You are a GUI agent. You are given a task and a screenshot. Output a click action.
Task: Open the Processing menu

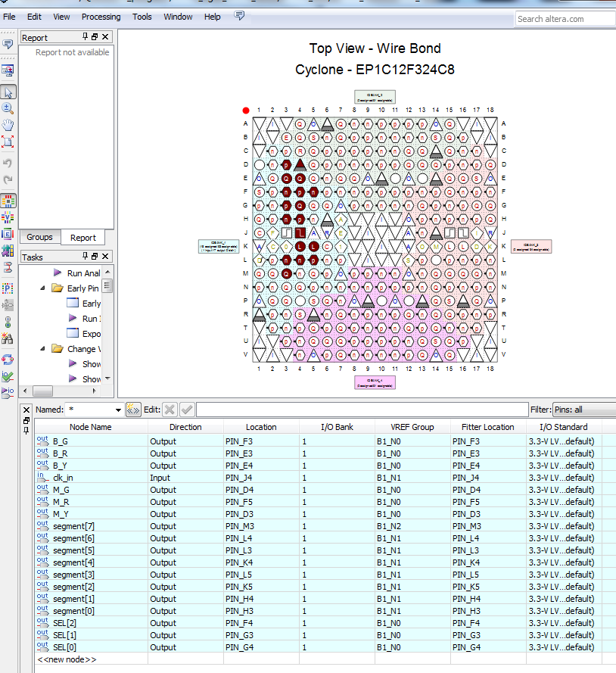pyautogui.click(x=101, y=17)
